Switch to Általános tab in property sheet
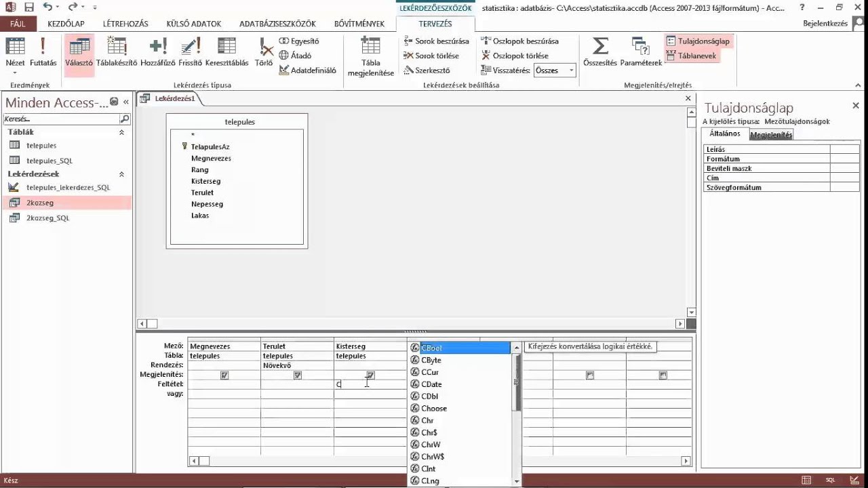Viewport: 868px width, 488px height. click(725, 134)
